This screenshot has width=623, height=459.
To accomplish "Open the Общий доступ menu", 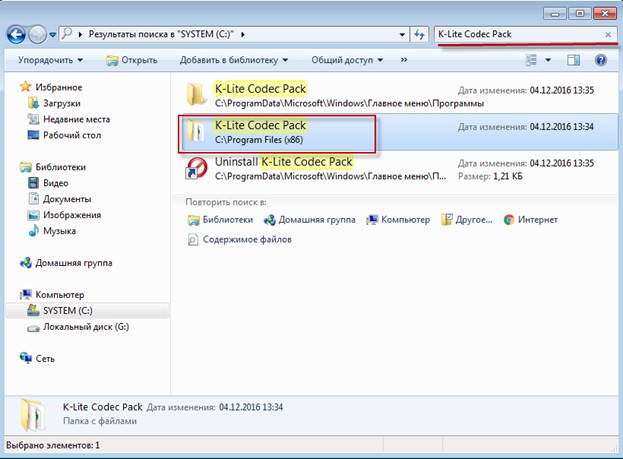I will point(347,60).
